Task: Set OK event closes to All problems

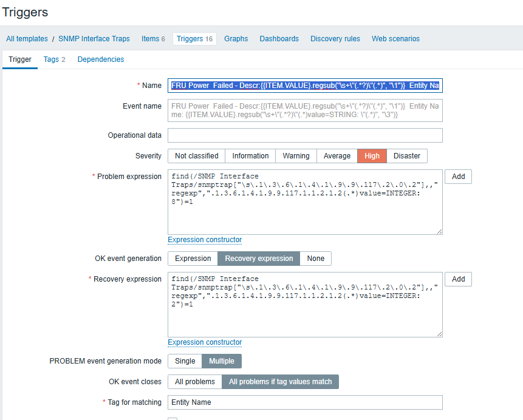Action: click(x=195, y=382)
